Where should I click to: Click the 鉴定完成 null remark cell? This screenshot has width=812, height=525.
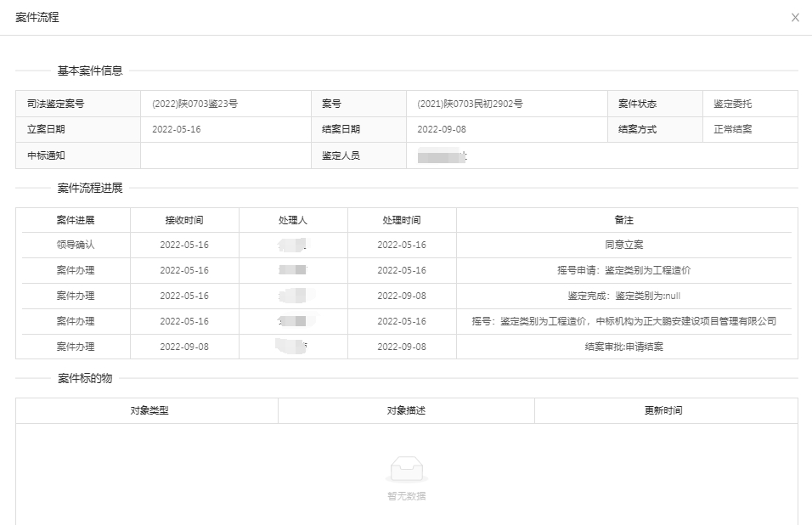pyautogui.click(x=624, y=296)
